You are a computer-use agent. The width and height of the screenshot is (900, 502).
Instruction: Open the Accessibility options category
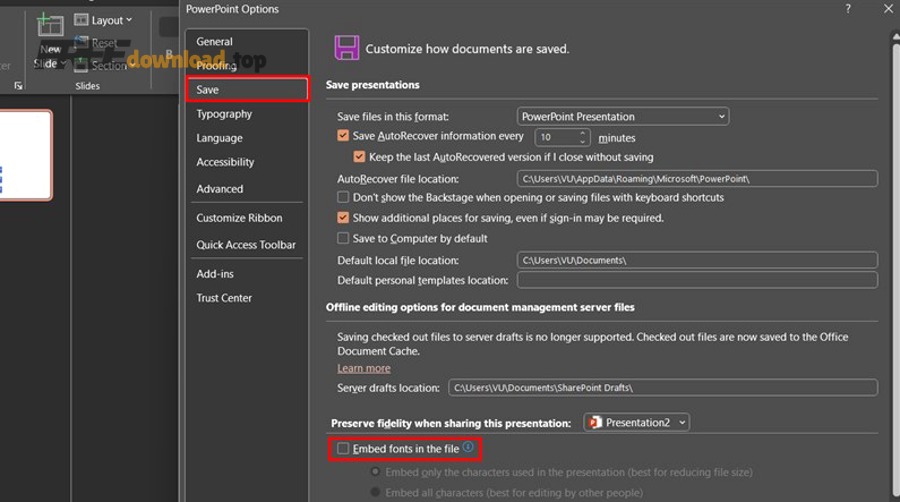[247, 162]
